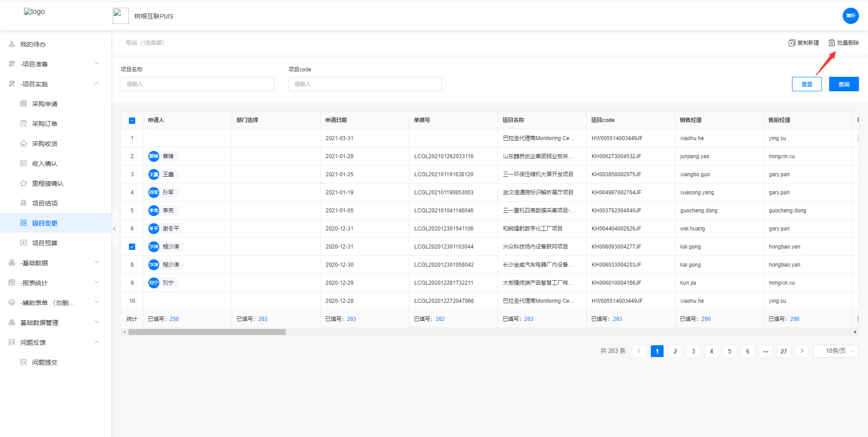Jump ahead with the pagination ellipsis
The height and width of the screenshot is (437, 868).
766,351
